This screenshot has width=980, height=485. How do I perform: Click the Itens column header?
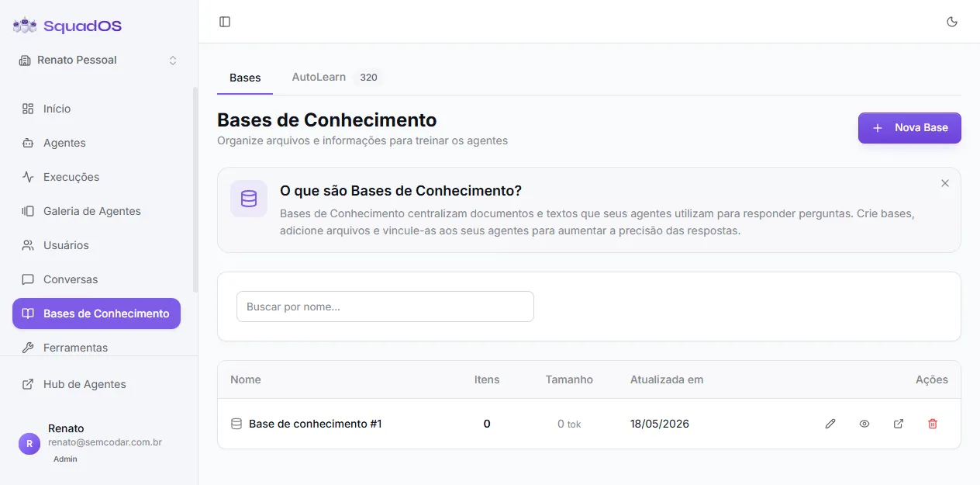487,379
